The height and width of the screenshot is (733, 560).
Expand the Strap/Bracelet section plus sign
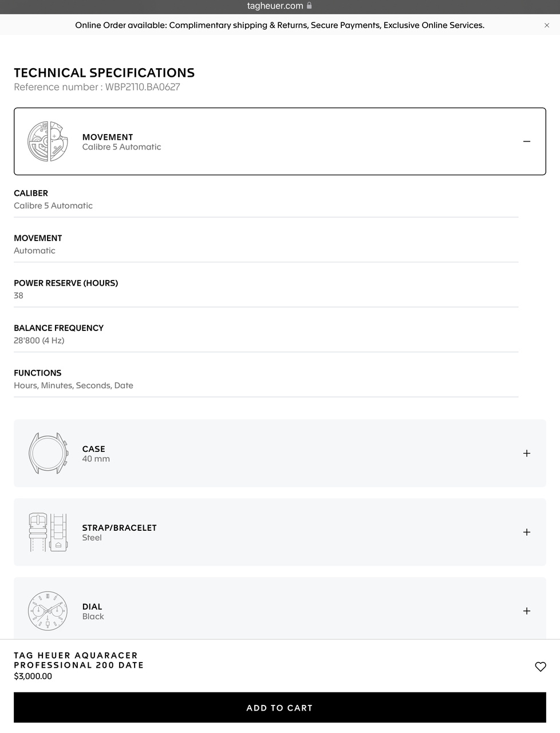coord(527,532)
